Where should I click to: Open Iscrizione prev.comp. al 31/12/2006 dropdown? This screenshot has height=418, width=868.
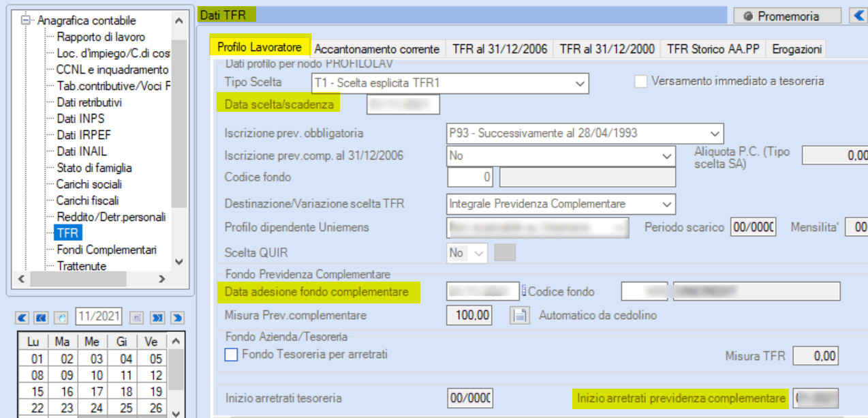coord(667,156)
